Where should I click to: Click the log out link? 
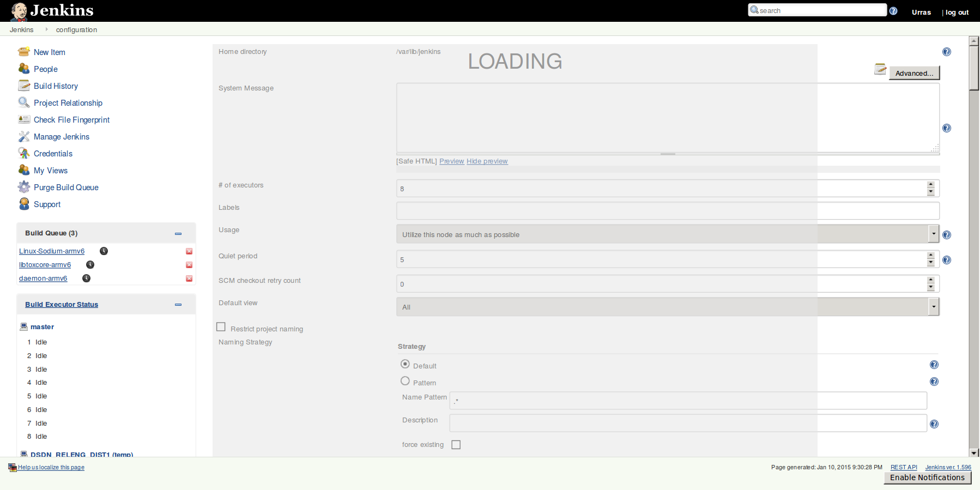pyautogui.click(x=957, y=12)
